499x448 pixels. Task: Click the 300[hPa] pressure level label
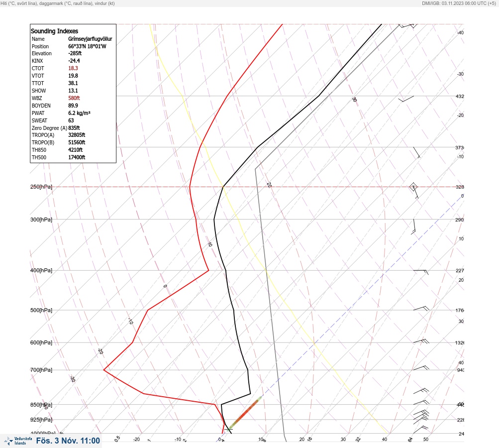click(41, 220)
